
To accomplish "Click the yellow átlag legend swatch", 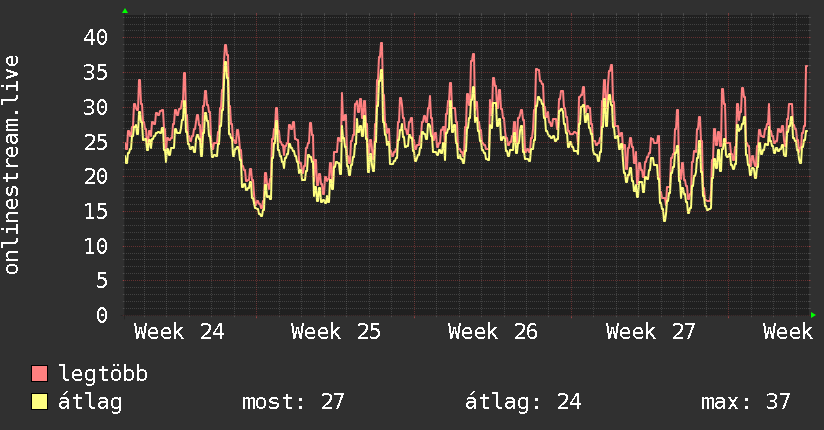I will pyautogui.click(x=39, y=402).
